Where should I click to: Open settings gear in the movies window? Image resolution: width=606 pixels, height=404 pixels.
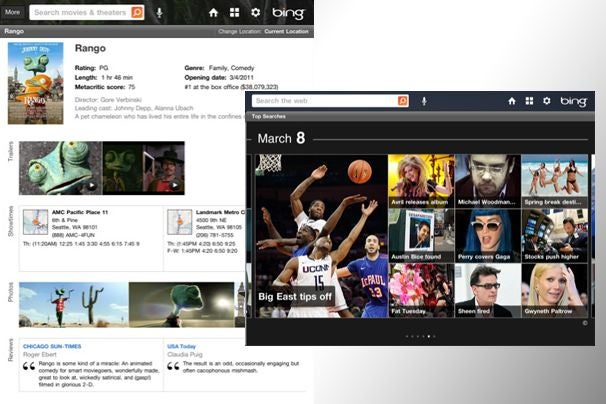(255, 13)
